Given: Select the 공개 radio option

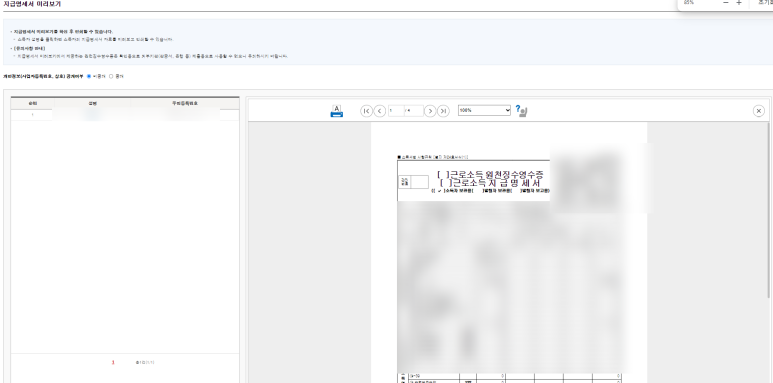Looking at the screenshot, I should click(x=111, y=76).
